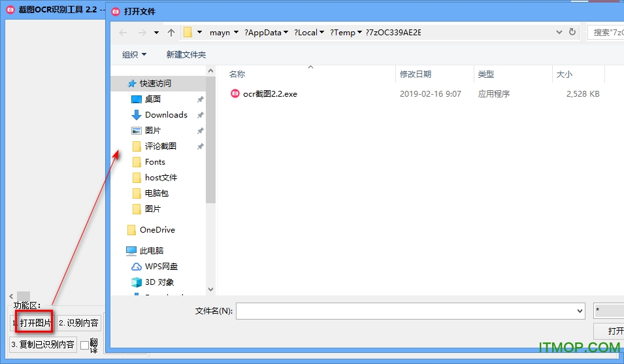The height and width of the screenshot is (364, 624).
Task: Expand the recent locations dropdown arrow
Action: [x=157, y=32]
